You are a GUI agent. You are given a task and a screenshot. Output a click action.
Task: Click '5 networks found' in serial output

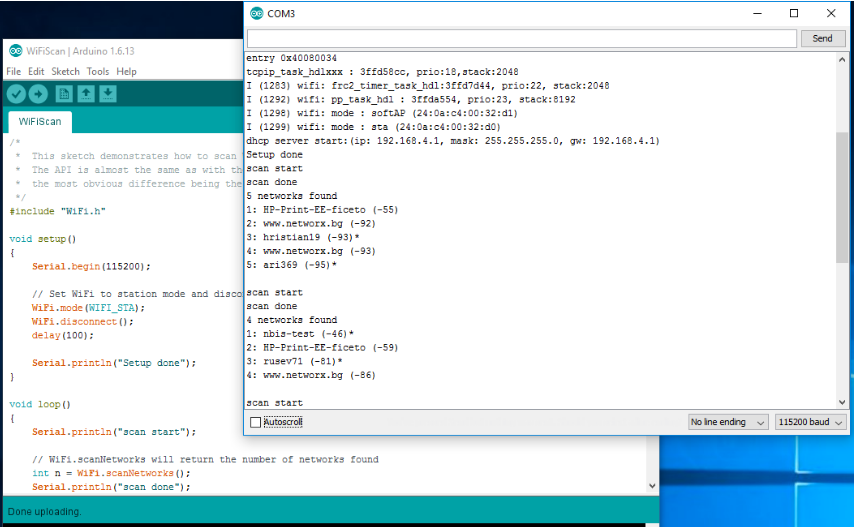click(x=292, y=196)
